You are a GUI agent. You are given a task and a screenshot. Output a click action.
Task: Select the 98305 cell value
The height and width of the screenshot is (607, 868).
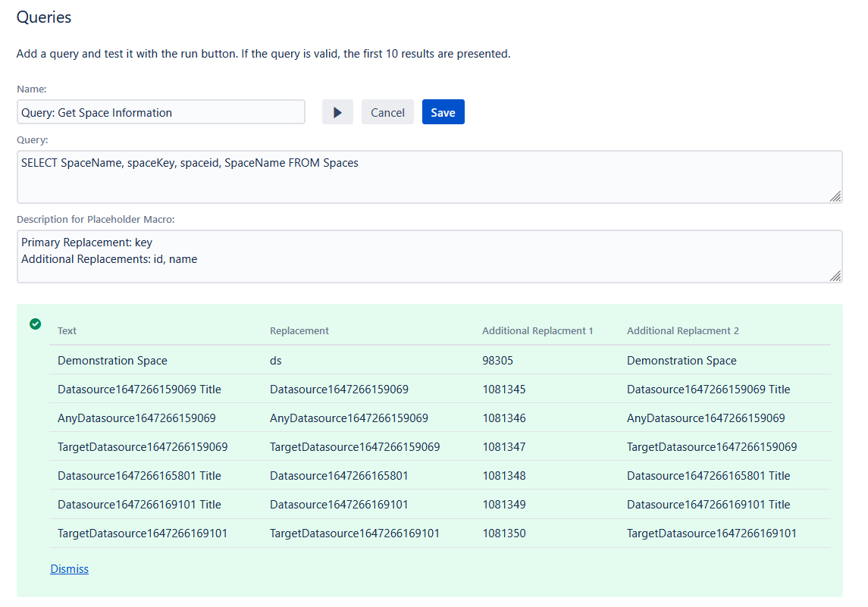pos(498,361)
